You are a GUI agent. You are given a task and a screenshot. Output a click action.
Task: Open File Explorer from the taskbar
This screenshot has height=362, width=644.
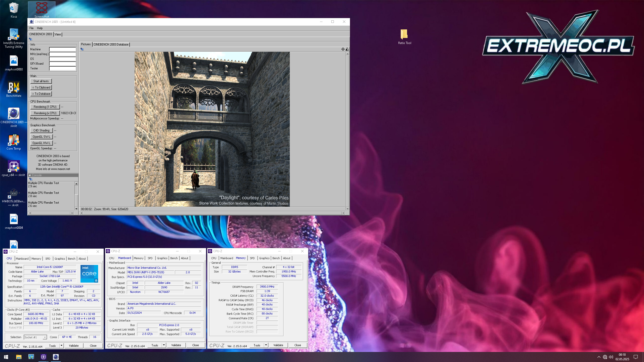(19, 357)
